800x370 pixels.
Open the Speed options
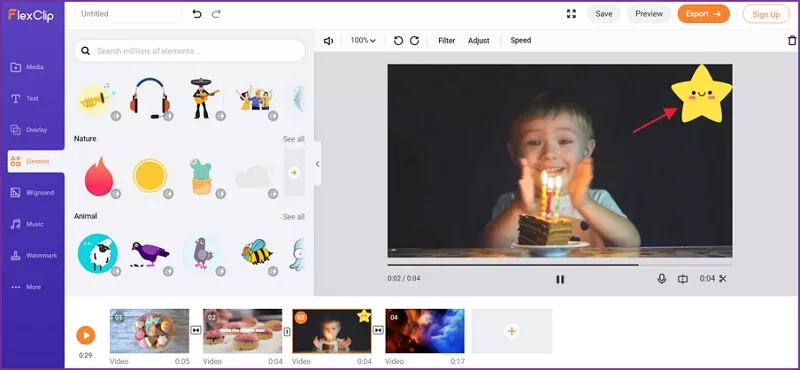[x=520, y=40]
